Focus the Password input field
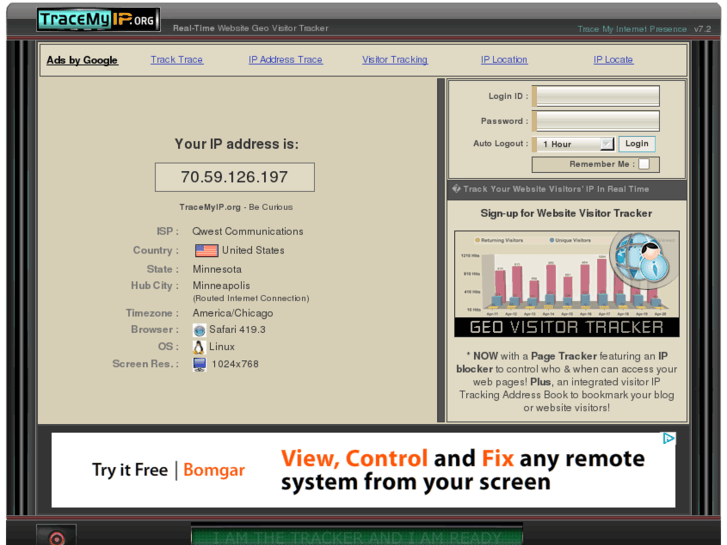Image resolution: width=727 pixels, height=545 pixels. coord(598,121)
